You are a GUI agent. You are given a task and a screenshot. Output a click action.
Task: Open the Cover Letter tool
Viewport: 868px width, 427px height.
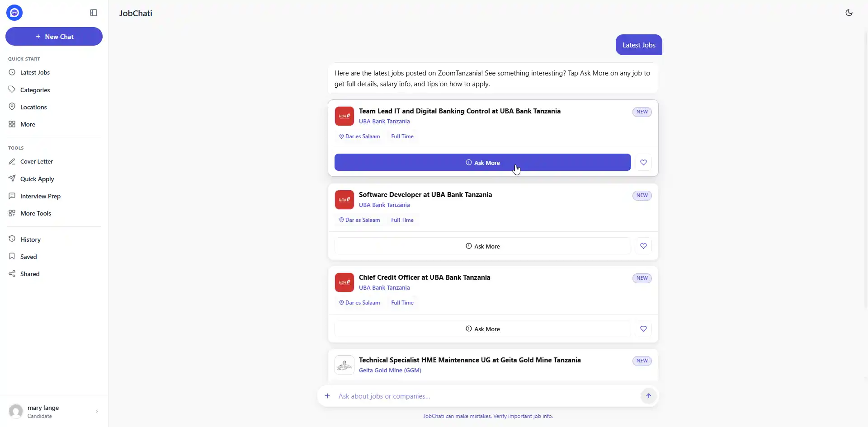tap(54, 161)
